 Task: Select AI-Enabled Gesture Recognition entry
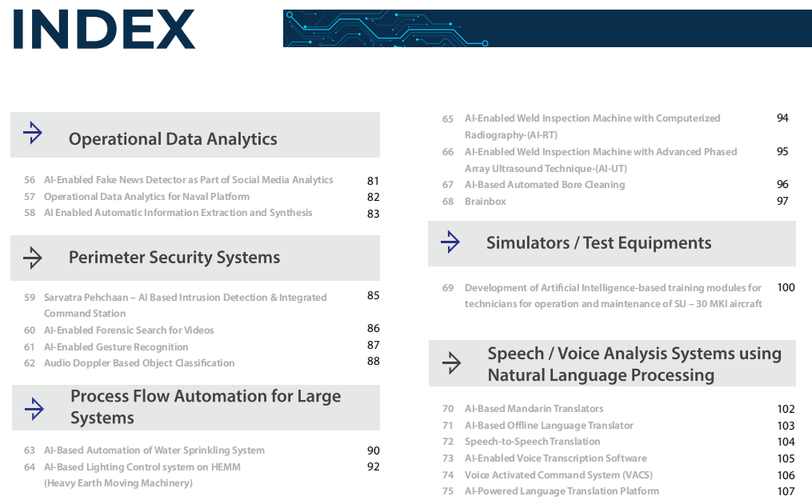116,346
